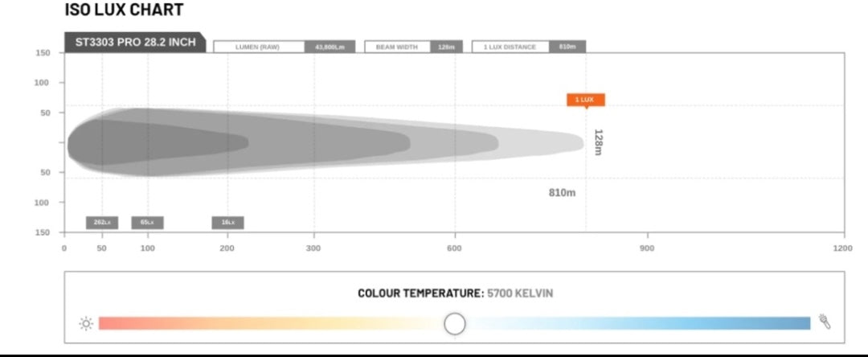Click the 16 LX marker label
Screen dimensions: 868x357
point(227,222)
